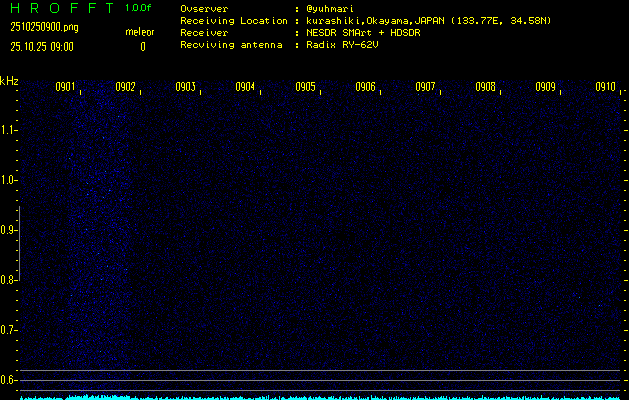This screenshot has width=629, height=400.
Task: Click the 0.7 kHz axis label
Action: pos(8,330)
